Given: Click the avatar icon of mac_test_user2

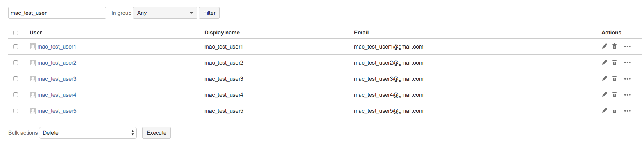Looking at the screenshot, I should point(33,63).
